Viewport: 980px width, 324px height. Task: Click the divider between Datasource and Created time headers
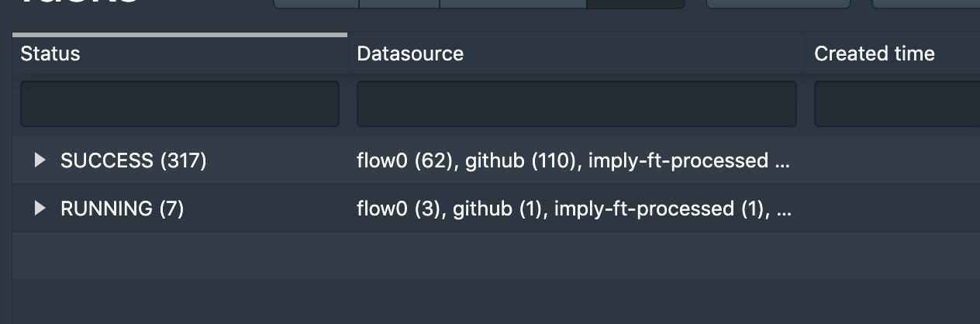(806, 53)
